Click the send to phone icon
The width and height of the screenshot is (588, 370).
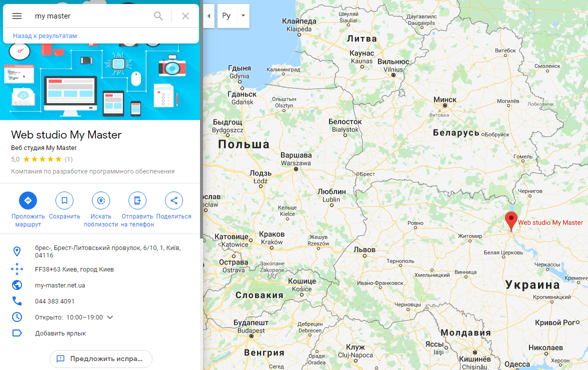click(x=137, y=200)
